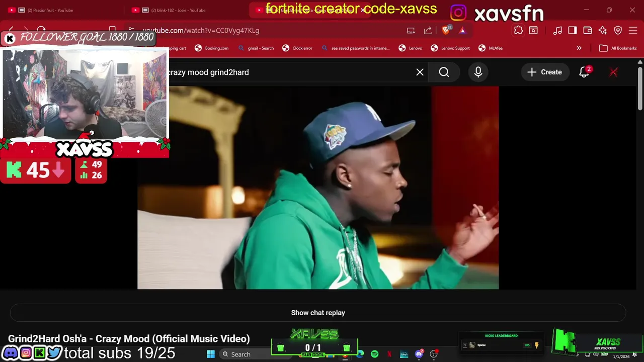Click the video title Grind2Hard Osh'a - Crazy Mood
Screen dimensions: 644x362
[x=129, y=339]
